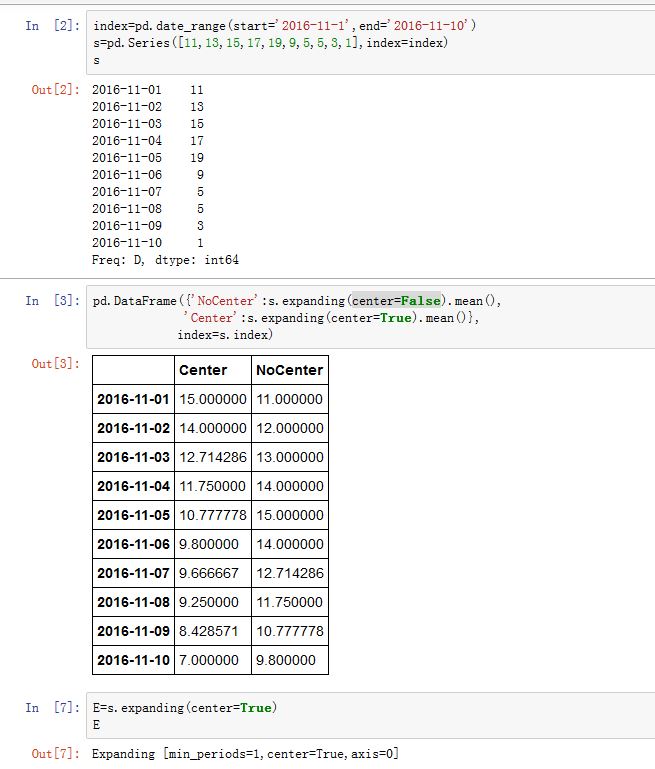Image resolution: width=655 pixels, height=769 pixels.
Task: Select the In [3] cell prompt
Action: [x=50, y=301]
